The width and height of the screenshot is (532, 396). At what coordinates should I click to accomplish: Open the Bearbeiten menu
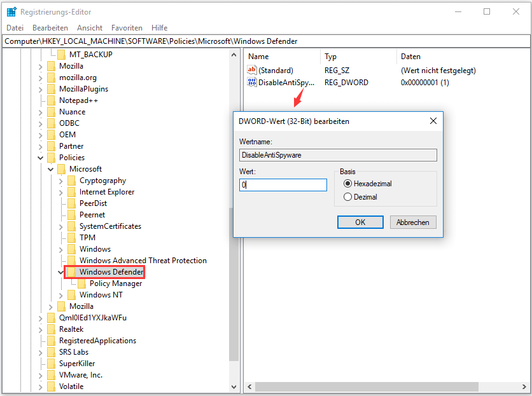click(50, 28)
